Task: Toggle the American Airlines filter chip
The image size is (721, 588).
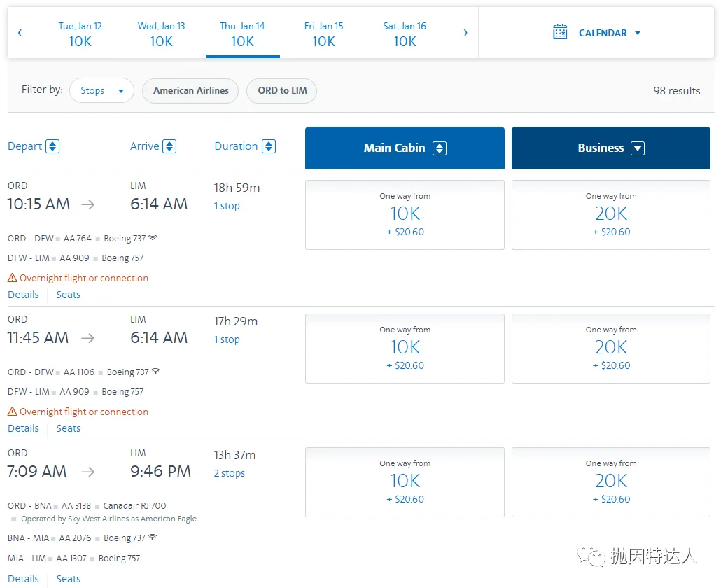Action: point(190,91)
